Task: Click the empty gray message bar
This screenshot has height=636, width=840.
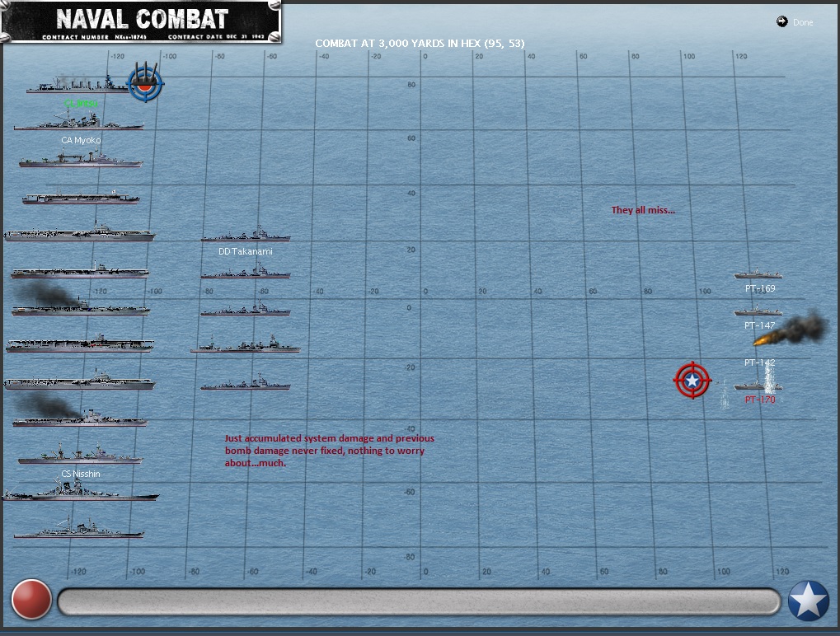Action: tap(419, 602)
